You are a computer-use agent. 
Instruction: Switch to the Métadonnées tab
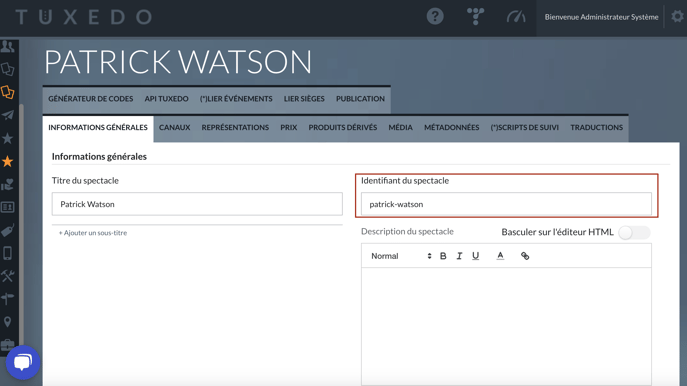tap(451, 127)
